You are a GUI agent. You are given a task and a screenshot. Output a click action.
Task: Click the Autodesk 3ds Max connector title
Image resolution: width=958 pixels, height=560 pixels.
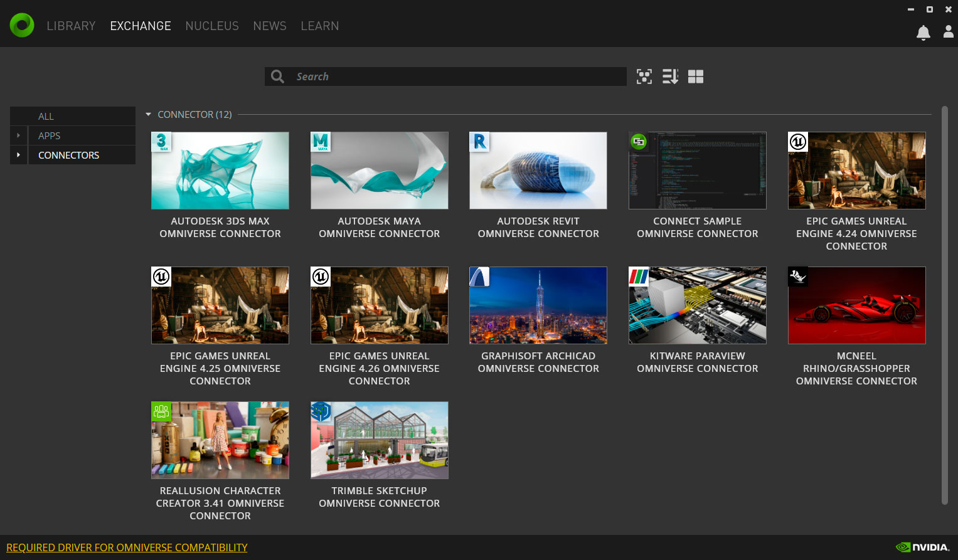tap(220, 228)
